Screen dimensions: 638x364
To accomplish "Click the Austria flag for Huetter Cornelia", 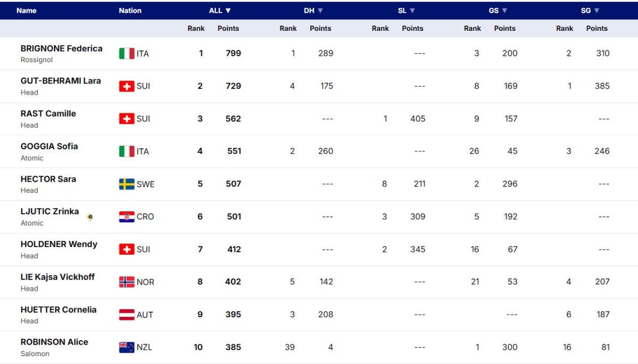I will (127, 315).
